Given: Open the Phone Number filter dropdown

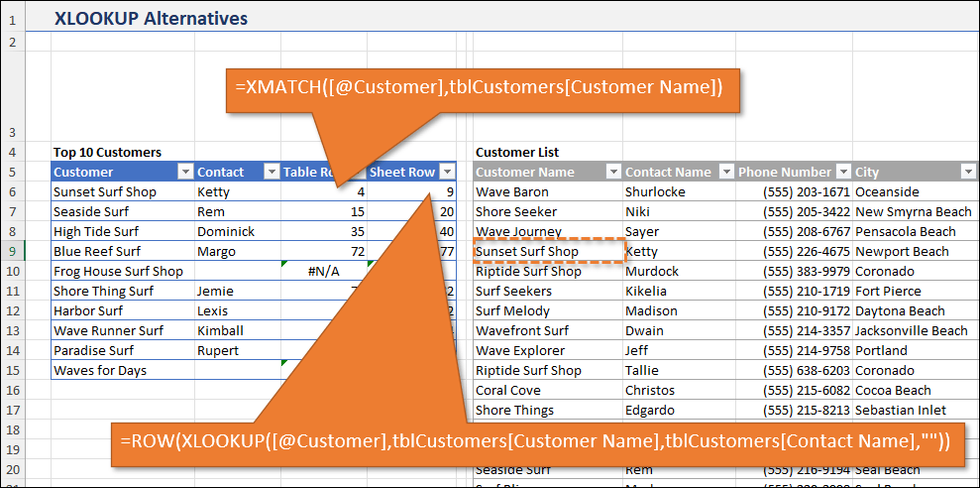Looking at the screenshot, I should [843, 173].
